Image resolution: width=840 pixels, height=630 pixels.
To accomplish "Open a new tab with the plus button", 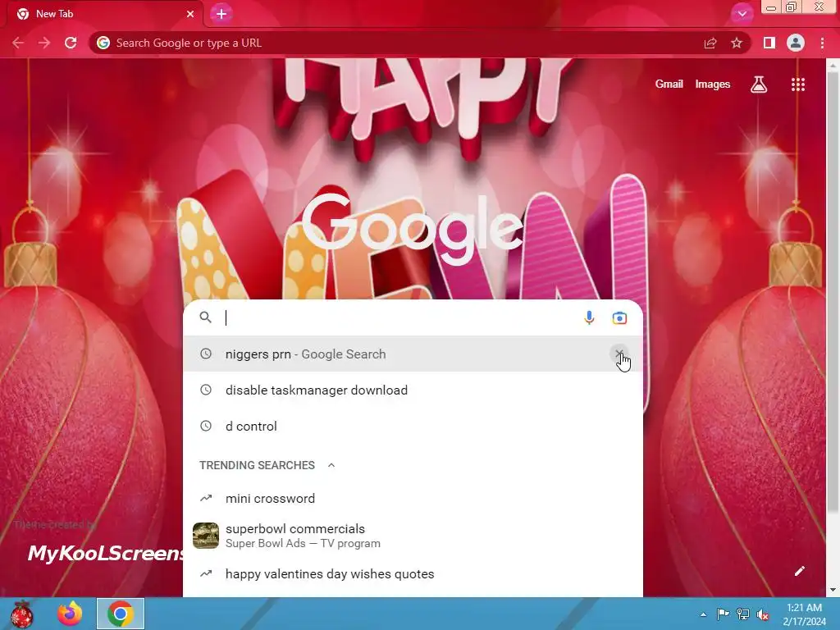I will [221, 14].
